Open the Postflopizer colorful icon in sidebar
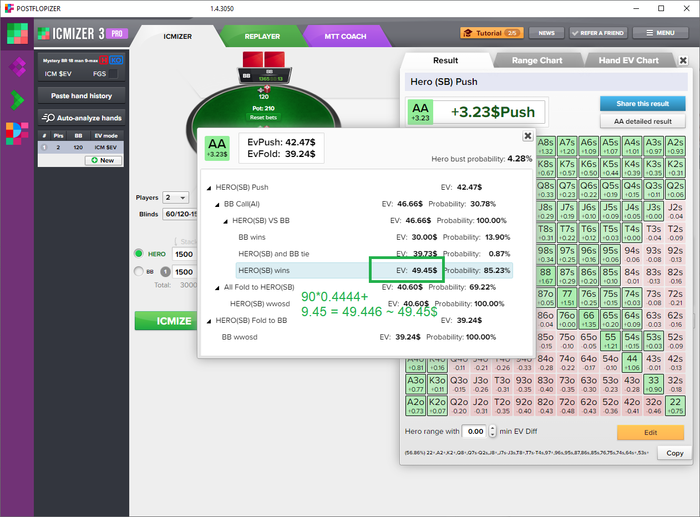Image resolution: width=700 pixels, height=517 pixels. (17, 133)
